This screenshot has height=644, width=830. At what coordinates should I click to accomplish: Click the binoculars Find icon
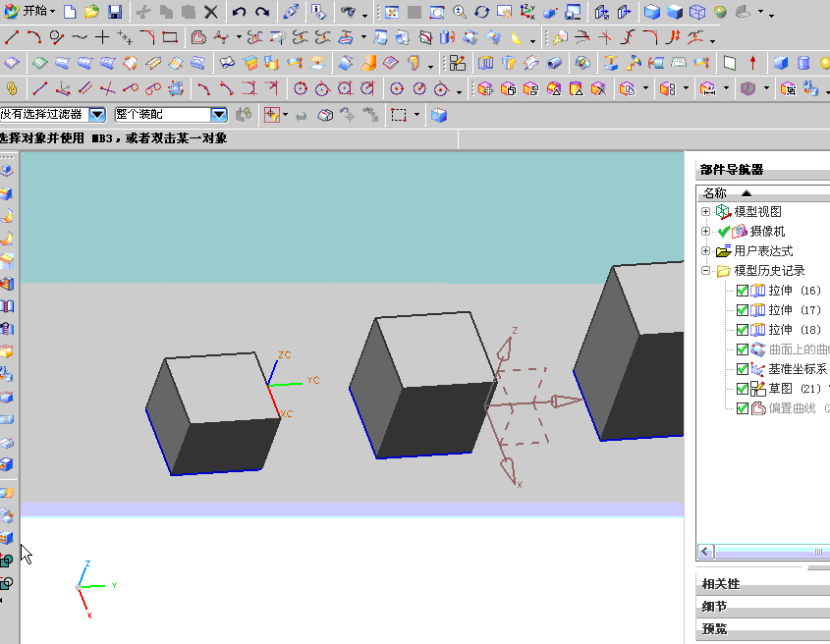[348, 11]
